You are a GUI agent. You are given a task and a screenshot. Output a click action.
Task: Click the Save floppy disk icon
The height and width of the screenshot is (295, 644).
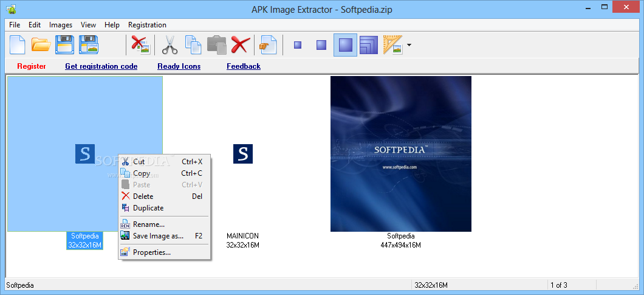64,45
